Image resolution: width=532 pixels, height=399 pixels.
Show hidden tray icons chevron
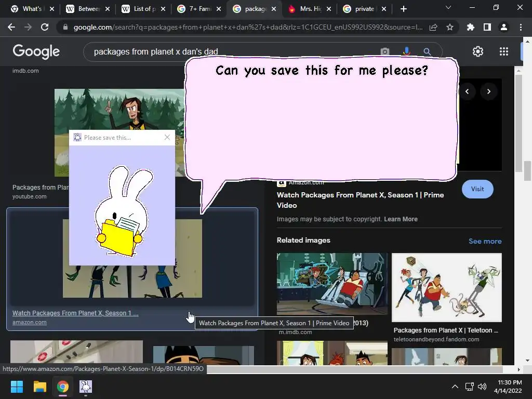pos(455,387)
